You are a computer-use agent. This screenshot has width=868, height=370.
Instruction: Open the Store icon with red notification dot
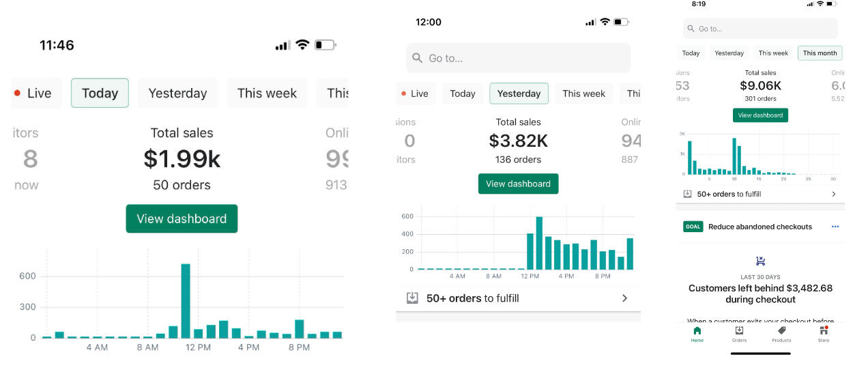(824, 331)
